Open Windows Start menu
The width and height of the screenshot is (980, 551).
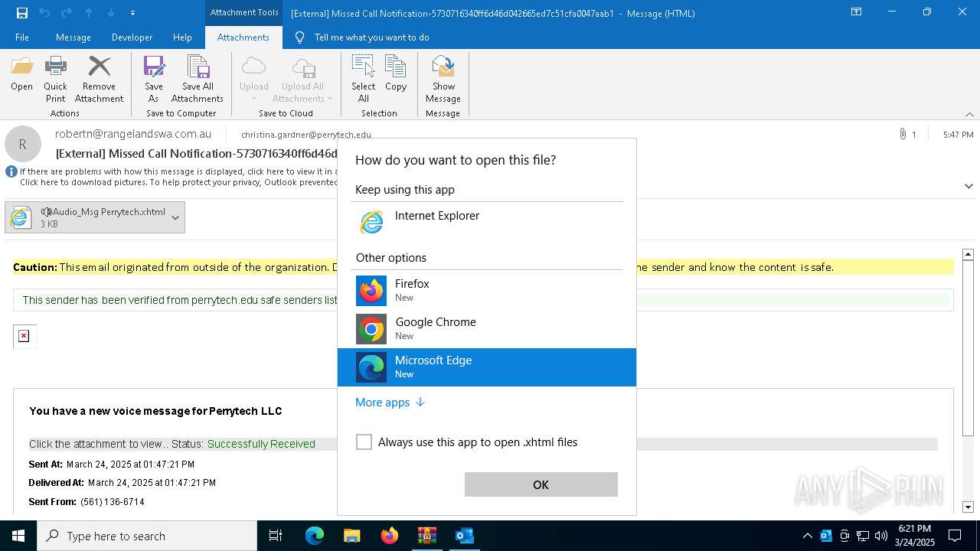coord(18,536)
